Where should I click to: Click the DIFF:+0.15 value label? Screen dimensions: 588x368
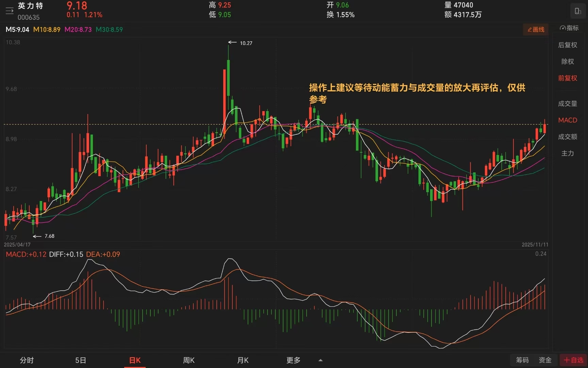tap(66, 255)
